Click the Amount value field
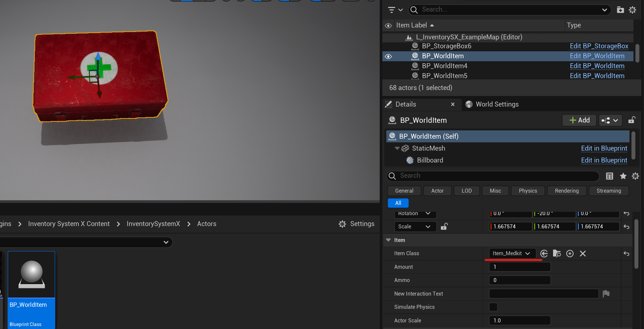Screen dimensions: 644x329 [x=520, y=267]
